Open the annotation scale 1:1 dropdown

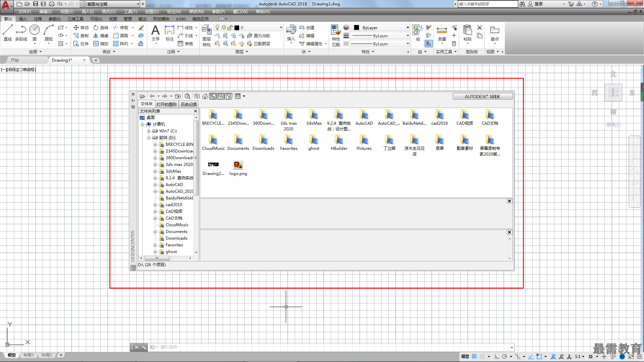tap(580, 356)
